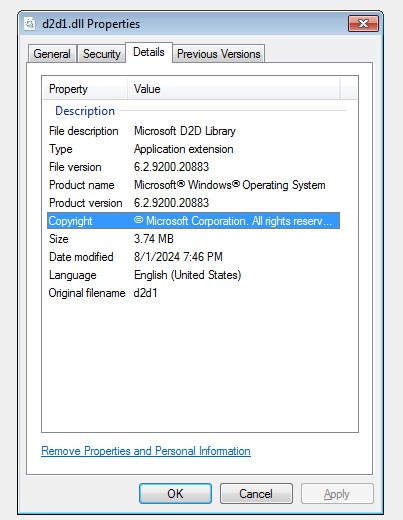The image size is (403, 520).
Task: Click the value Microsoft D2D Library
Action: (185, 131)
